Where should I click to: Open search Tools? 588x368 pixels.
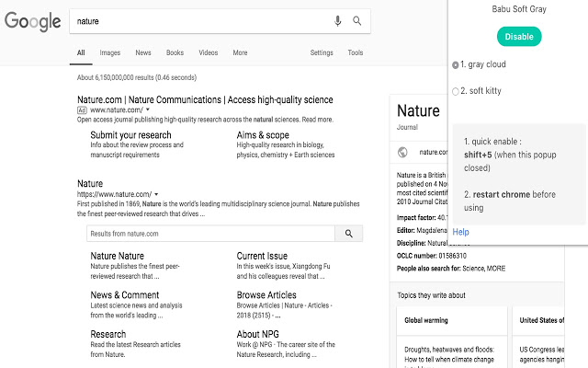[356, 52]
